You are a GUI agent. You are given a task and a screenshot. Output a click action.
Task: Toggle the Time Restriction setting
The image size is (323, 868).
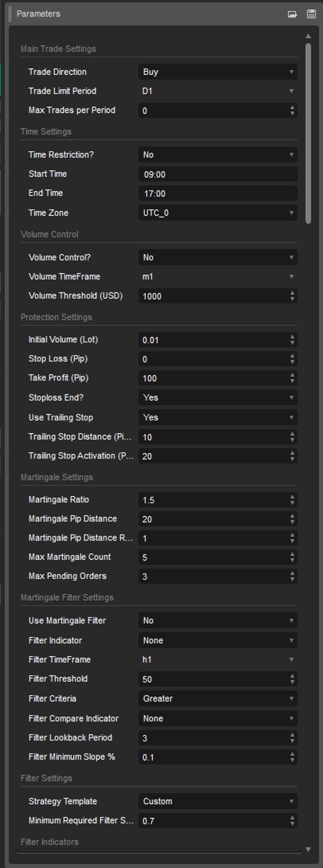[217, 155]
